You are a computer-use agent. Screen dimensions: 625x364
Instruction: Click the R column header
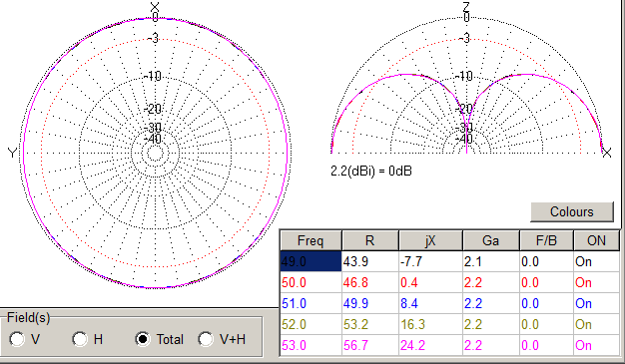pos(370,240)
